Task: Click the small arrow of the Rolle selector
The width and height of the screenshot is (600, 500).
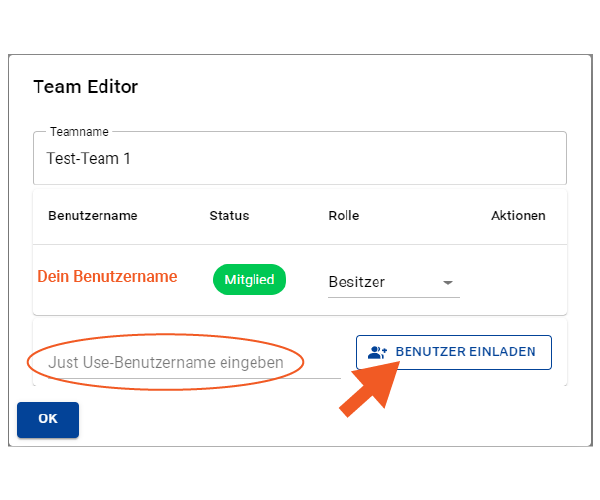Action: point(448,283)
